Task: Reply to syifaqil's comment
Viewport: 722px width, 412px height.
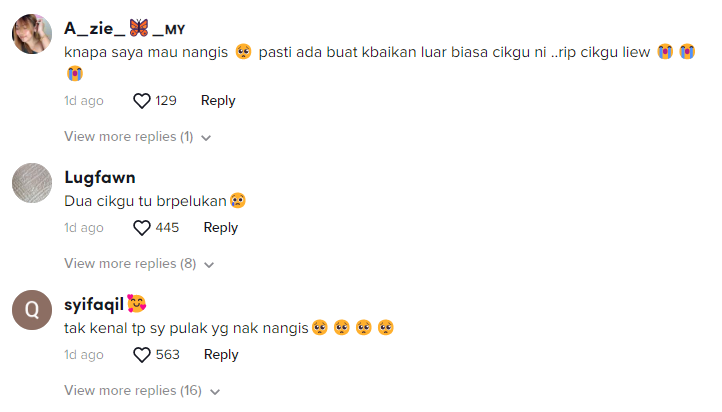Action: [221, 355]
